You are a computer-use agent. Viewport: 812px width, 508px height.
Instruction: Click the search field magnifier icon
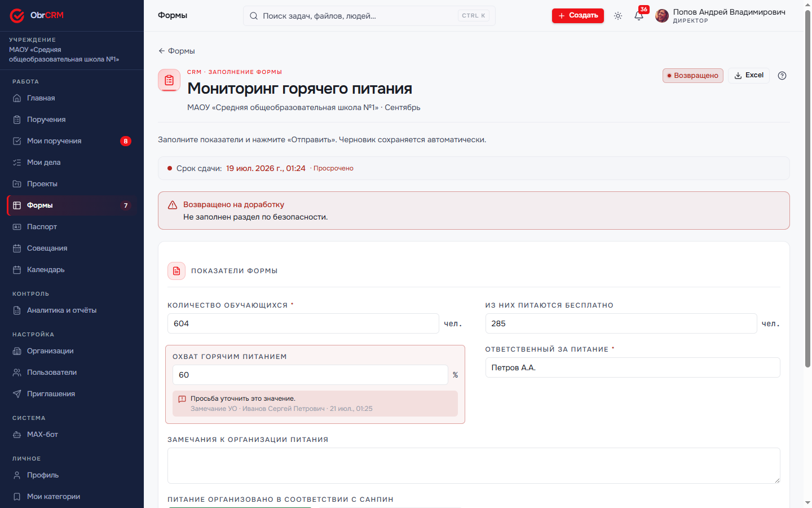point(254,16)
